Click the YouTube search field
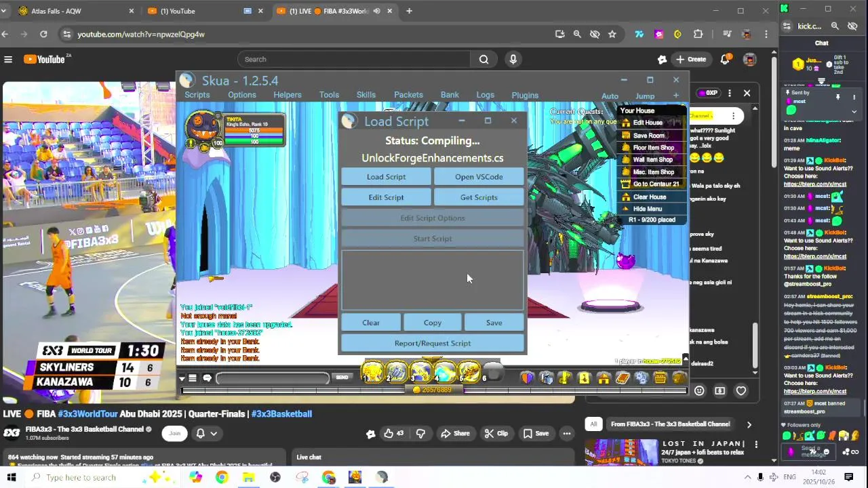The width and height of the screenshot is (868, 488). (353, 59)
